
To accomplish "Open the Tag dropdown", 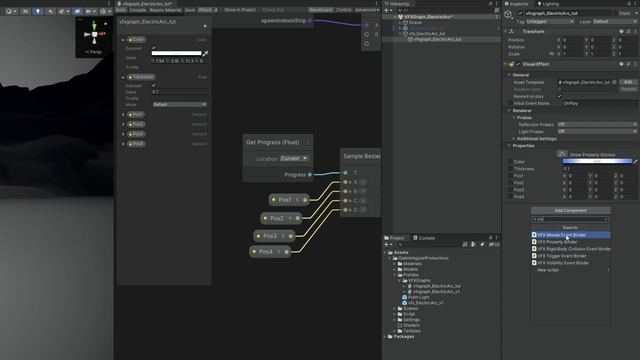I will pos(550,21).
